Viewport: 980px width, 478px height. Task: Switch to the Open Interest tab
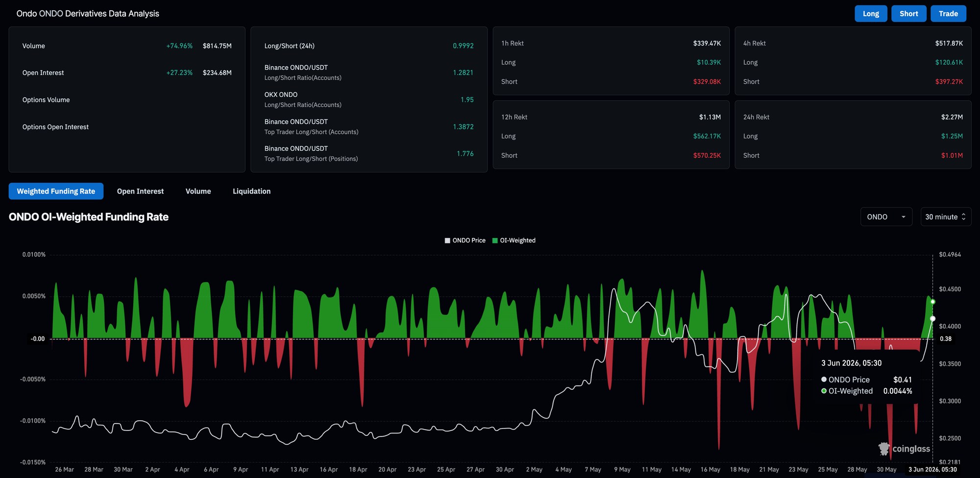(140, 191)
